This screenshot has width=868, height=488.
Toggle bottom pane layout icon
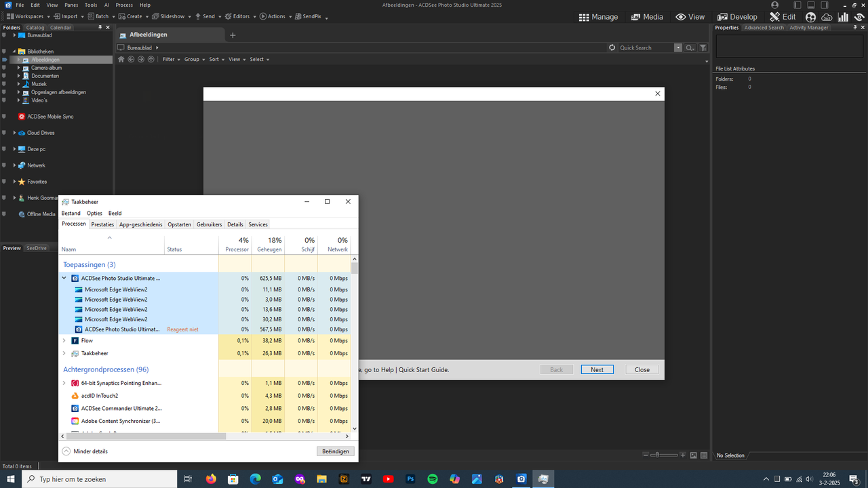(x=811, y=5)
